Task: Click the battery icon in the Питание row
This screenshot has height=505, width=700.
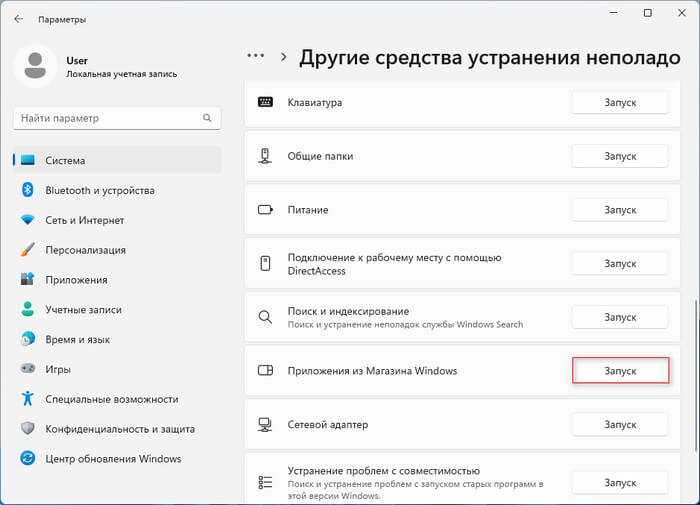Action: (x=266, y=210)
